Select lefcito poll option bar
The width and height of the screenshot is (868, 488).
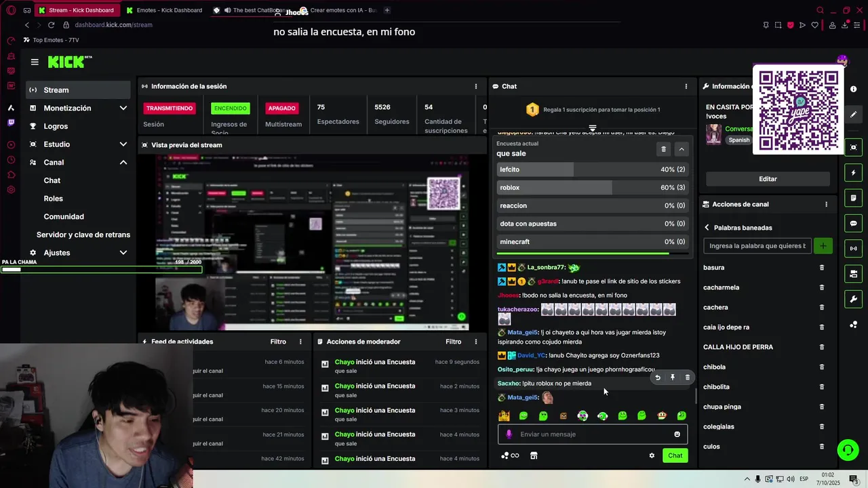(x=592, y=169)
